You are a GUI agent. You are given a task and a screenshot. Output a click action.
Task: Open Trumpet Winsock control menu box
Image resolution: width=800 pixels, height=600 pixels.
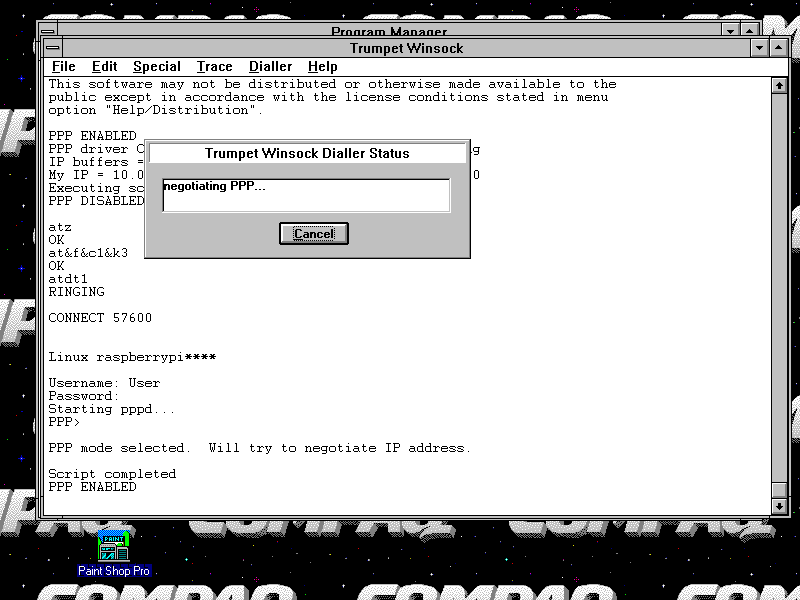[x=53, y=48]
